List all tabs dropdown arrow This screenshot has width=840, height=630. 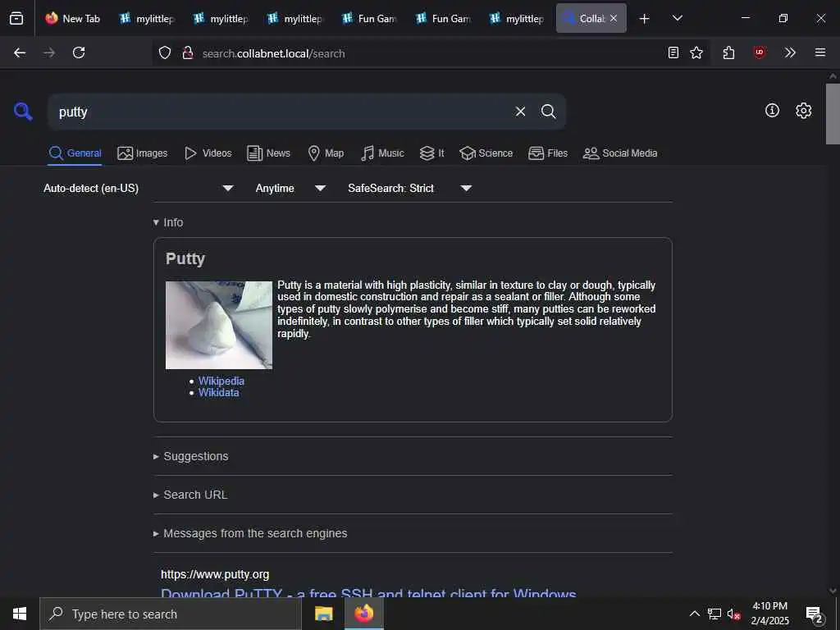pos(677,18)
